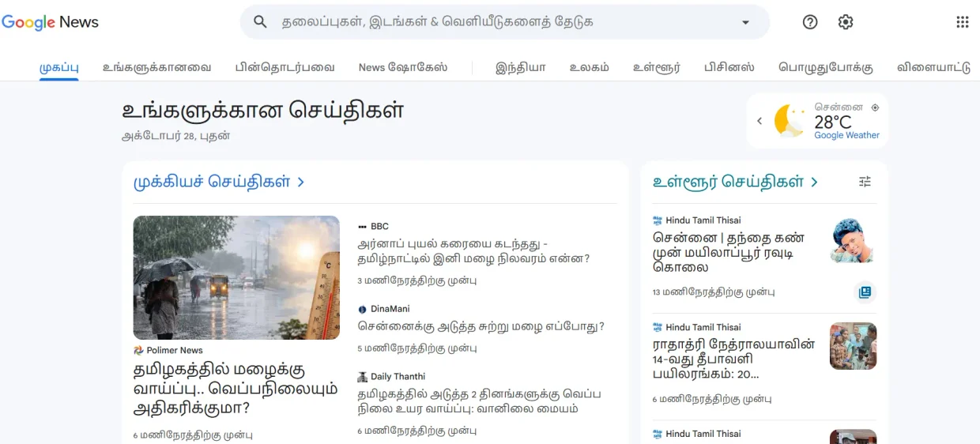Click the உங்களுக்கான செய்திகள் page heading
Viewport: 980px width, 444px height.
point(263,110)
